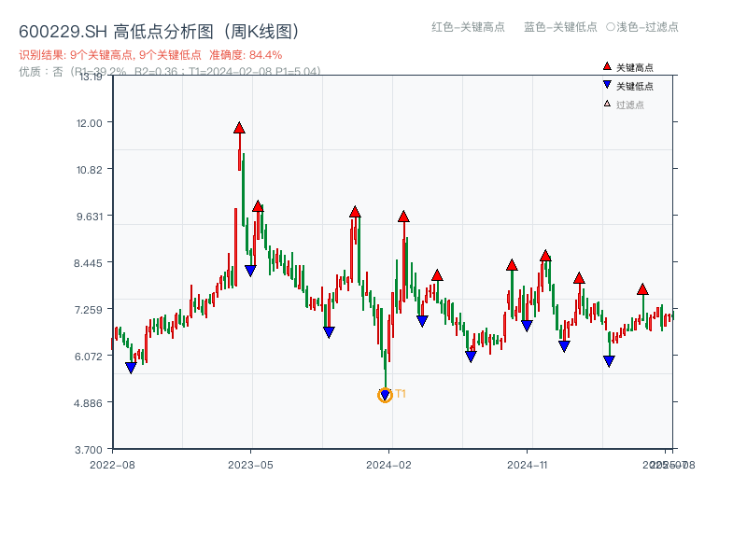
Task: Select the red 关键高点 legend triangle icon
Action: click(x=605, y=66)
